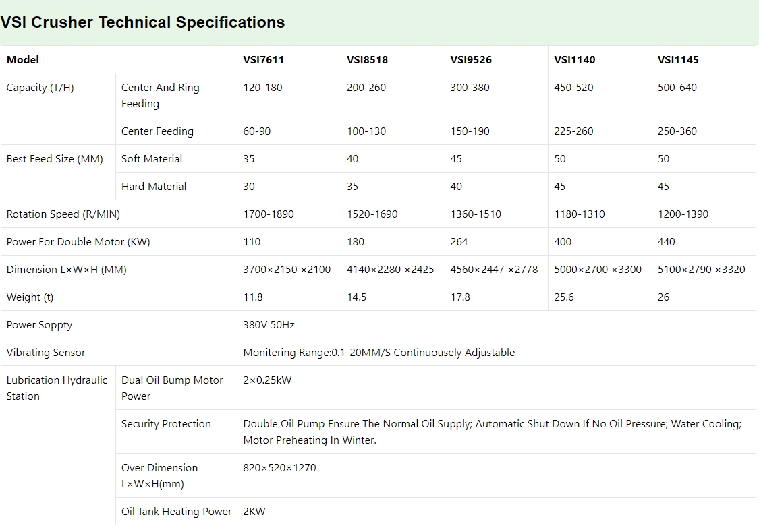Image resolution: width=759 pixels, height=532 pixels.
Task: Select the VSI7611 model column header
Action: click(x=263, y=60)
